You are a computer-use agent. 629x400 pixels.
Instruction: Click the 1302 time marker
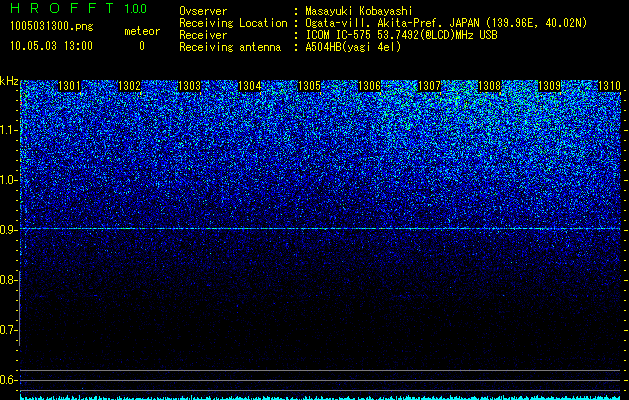[130, 86]
